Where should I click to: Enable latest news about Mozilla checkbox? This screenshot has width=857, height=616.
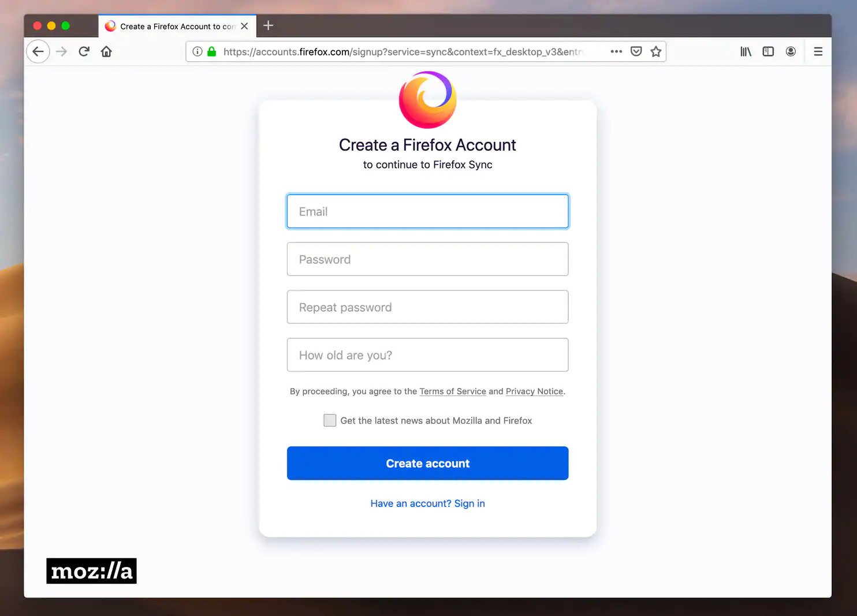pyautogui.click(x=330, y=420)
